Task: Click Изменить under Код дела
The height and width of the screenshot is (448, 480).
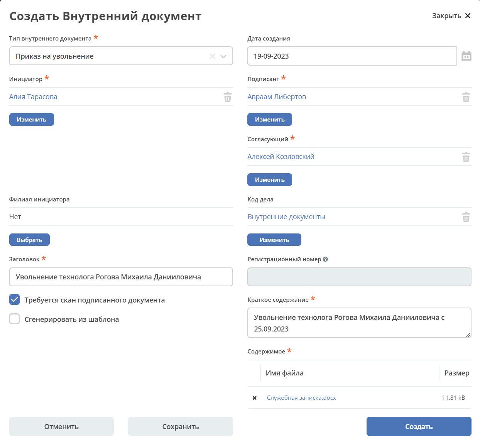Action: [274, 240]
